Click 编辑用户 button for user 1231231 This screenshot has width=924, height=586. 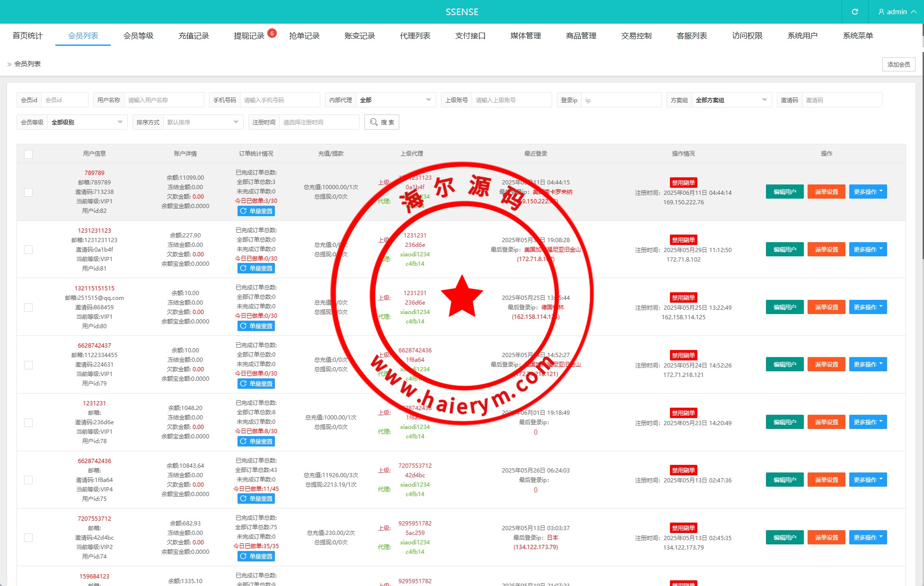pyautogui.click(x=784, y=422)
